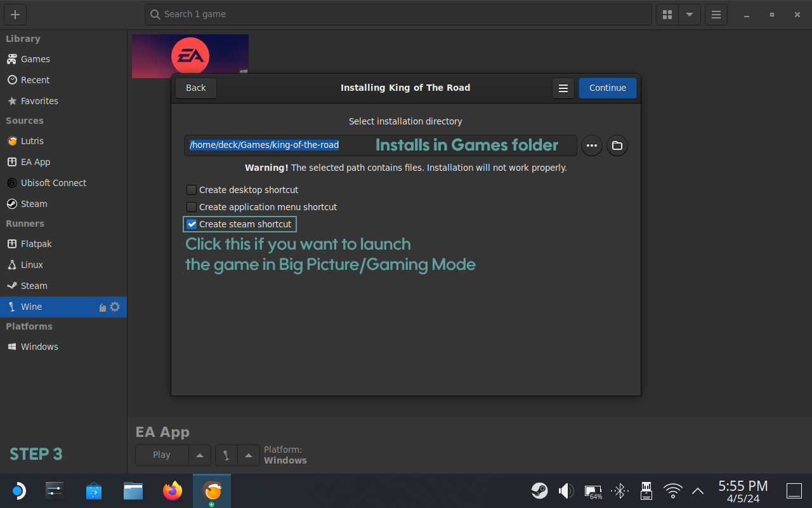Go Back in the installer dialog
Screen dimensions: 812x508
pyautogui.click(x=195, y=88)
